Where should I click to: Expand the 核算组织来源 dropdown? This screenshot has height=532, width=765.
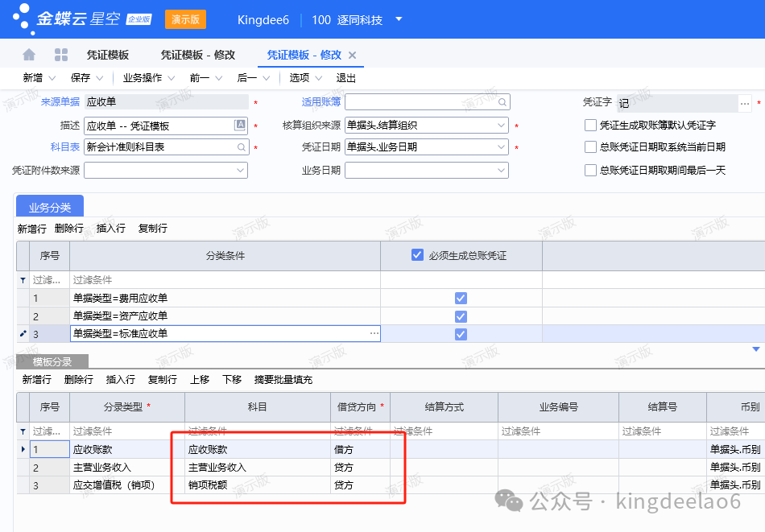point(502,126)
